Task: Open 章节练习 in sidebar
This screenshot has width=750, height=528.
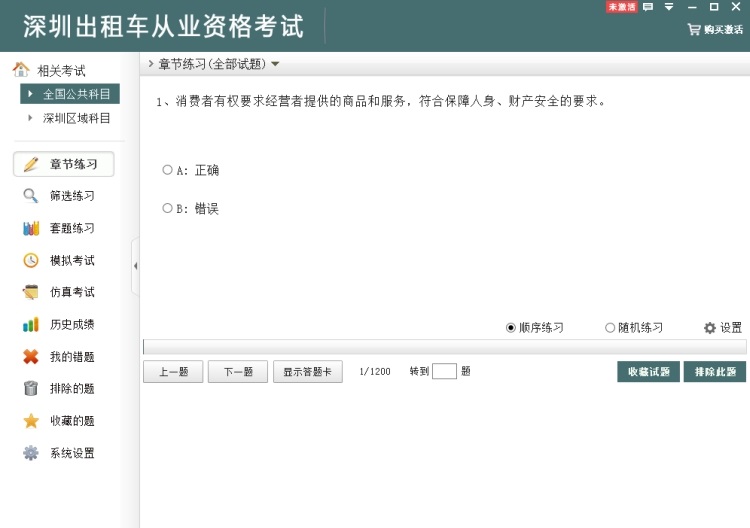Action: (x=64, y=164)
